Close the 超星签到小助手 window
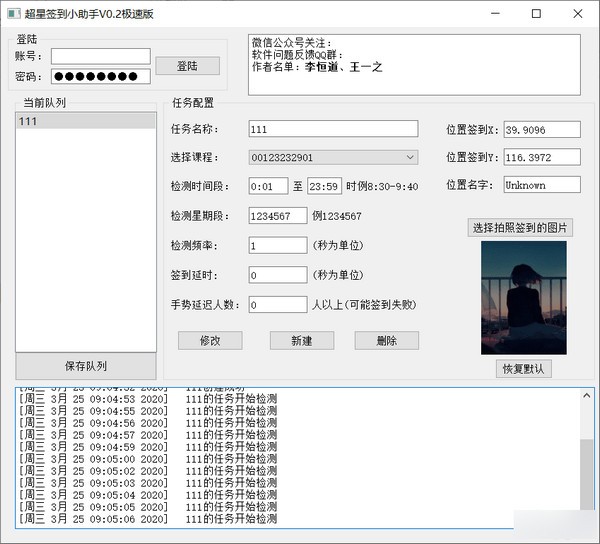 click(578, 14)
